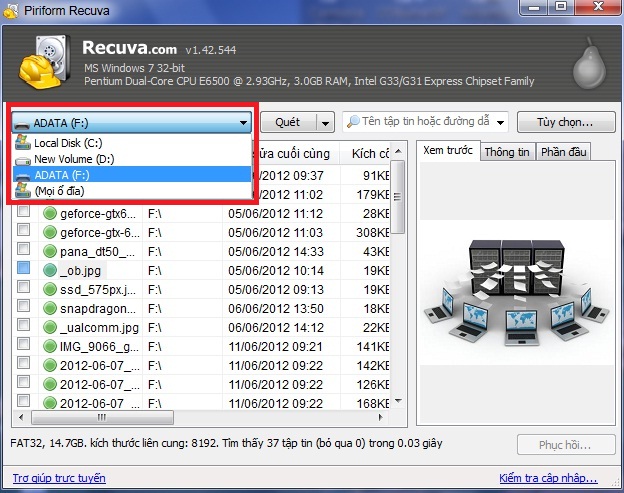The width and height of the screenshot is (624, 493).
Task: Click the magnifier icon in filename filter
Action: click(353, 121)
